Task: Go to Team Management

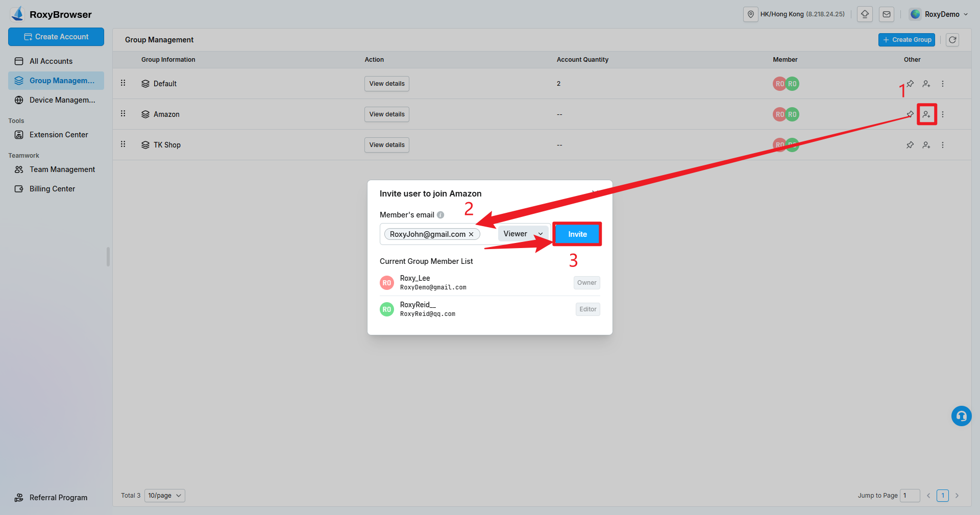Action: (x=56, y=169)
